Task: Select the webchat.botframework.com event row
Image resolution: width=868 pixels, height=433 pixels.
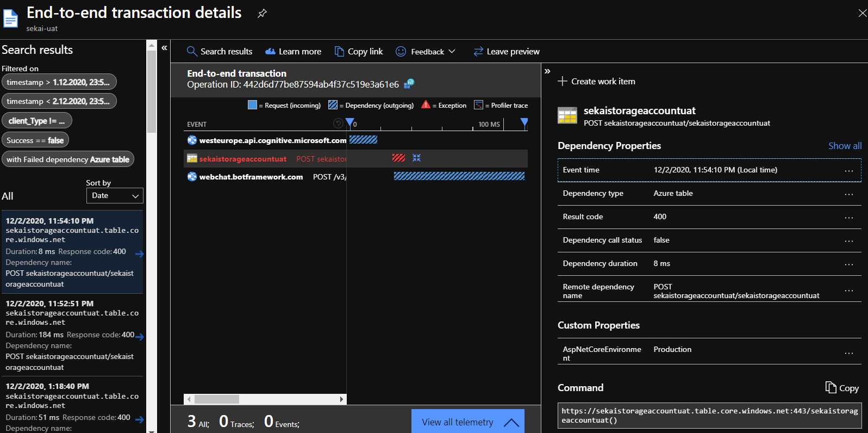Action: point(355,177)
